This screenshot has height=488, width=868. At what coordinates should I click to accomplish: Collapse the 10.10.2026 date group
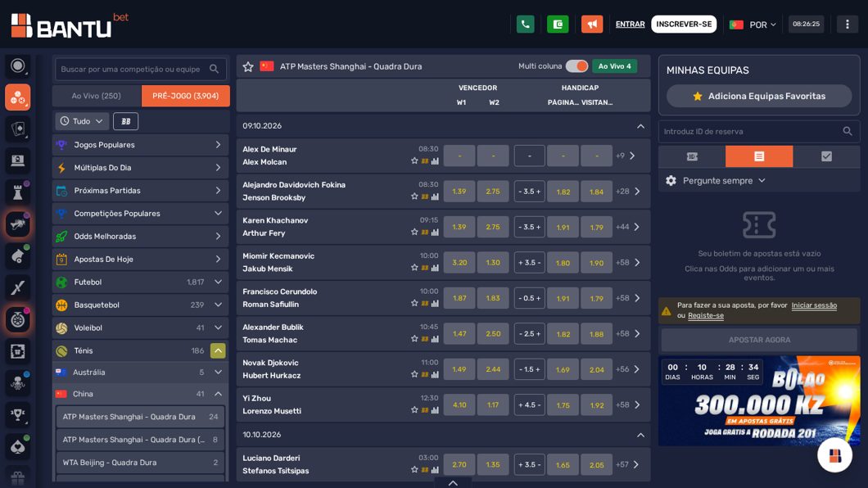640,435
